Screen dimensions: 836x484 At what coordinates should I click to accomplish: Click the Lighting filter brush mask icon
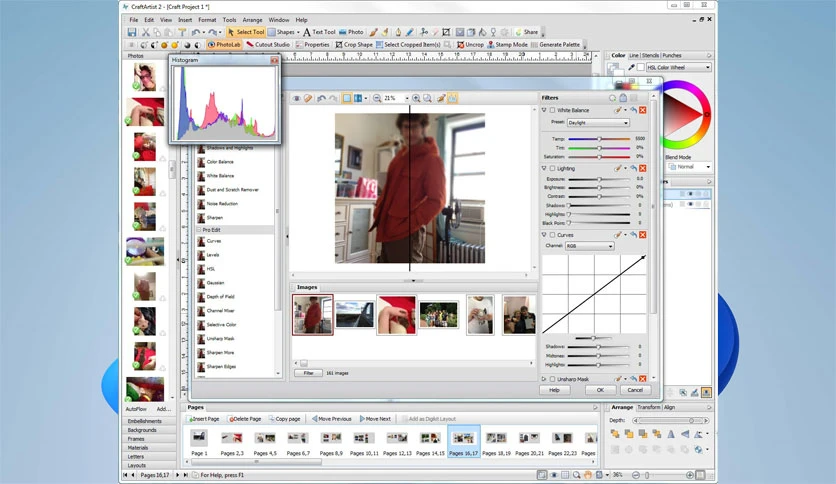click(617, 168)
